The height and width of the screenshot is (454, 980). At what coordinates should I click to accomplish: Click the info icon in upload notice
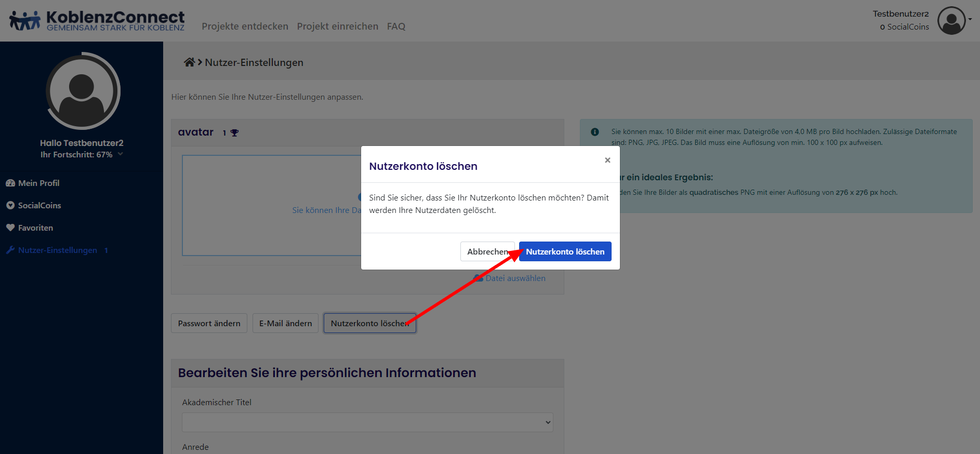coord(595,132)
